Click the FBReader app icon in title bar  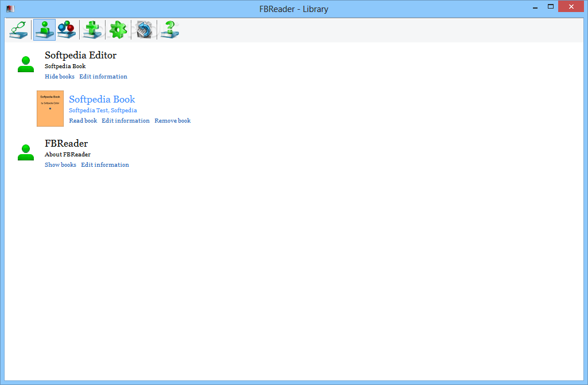click(10, 8)
